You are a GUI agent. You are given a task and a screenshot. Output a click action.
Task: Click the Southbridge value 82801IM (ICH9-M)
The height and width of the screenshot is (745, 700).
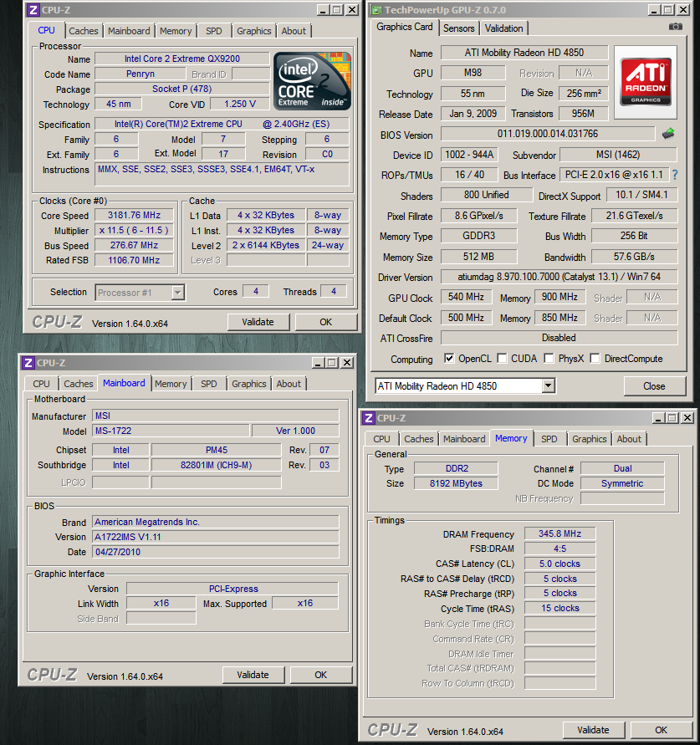[x=217, y=465]
